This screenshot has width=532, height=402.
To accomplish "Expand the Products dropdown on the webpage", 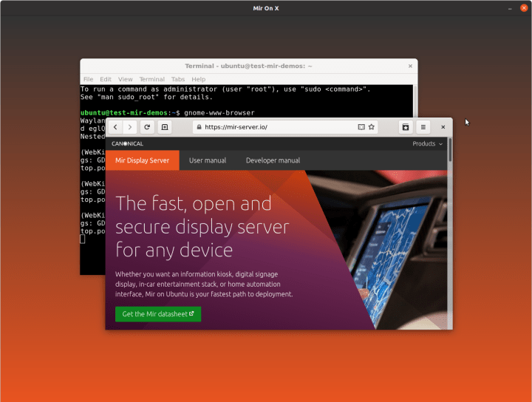I will pos(427,144).
